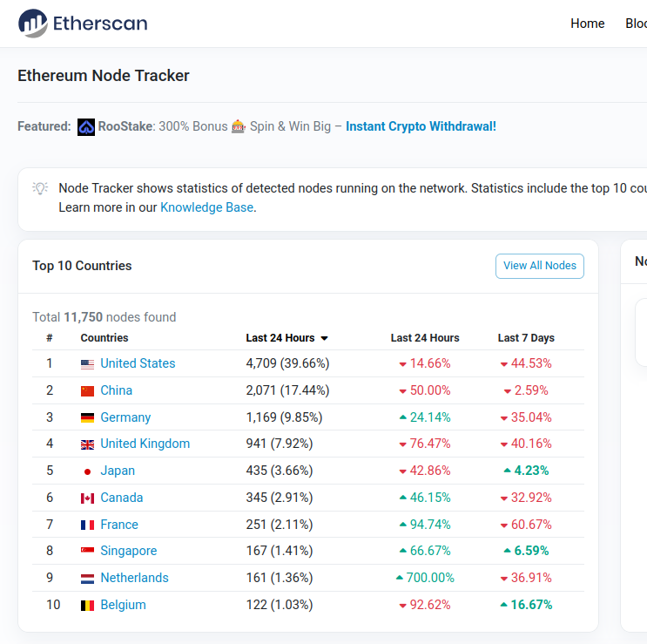
Task: Click the 50.00% China change value
Action: point(425,390)
